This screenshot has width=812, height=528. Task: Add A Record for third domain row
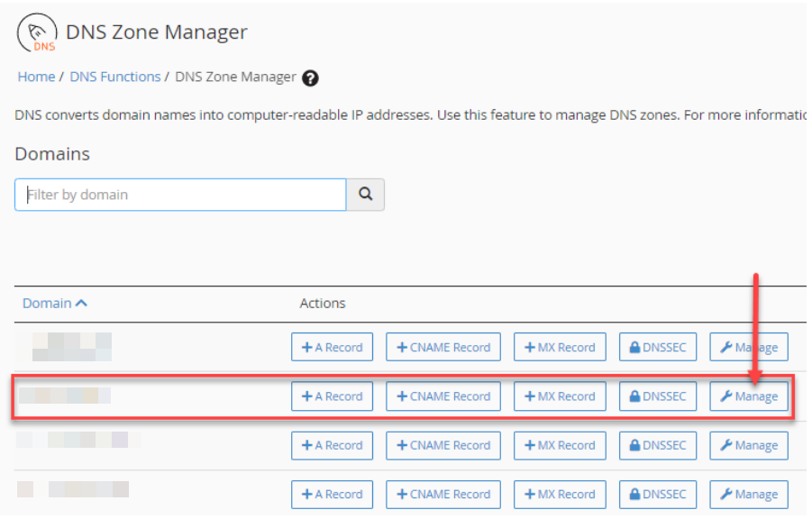click(x=332, y=445)
